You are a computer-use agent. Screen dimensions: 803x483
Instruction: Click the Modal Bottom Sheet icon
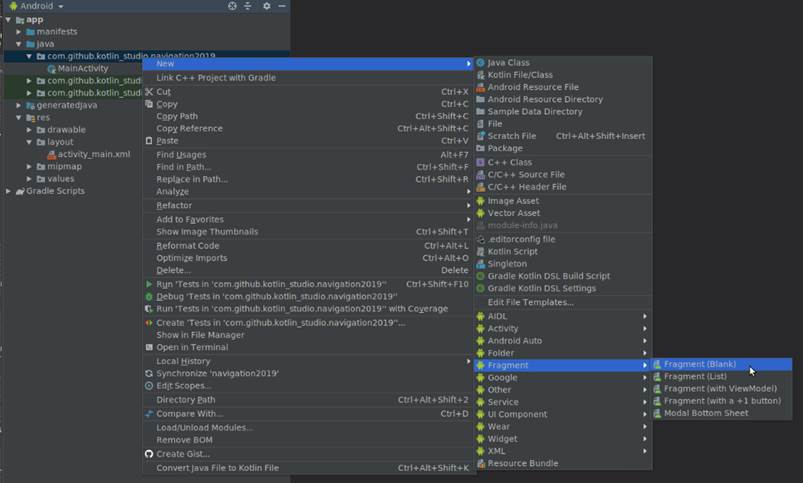(657, 413)
